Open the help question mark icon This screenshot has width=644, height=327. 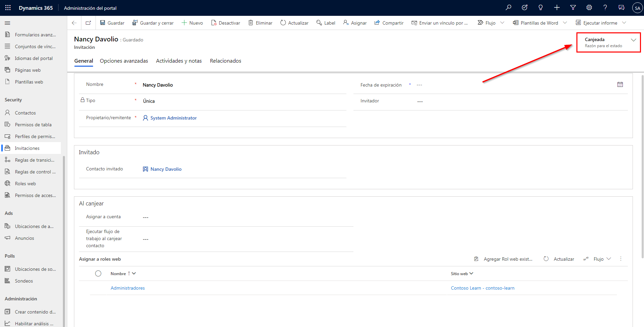tap(605, 7)
